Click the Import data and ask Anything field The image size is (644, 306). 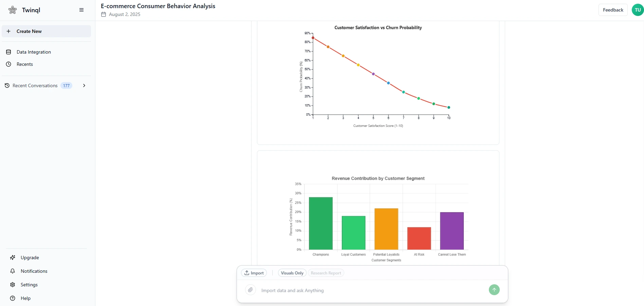339,290
